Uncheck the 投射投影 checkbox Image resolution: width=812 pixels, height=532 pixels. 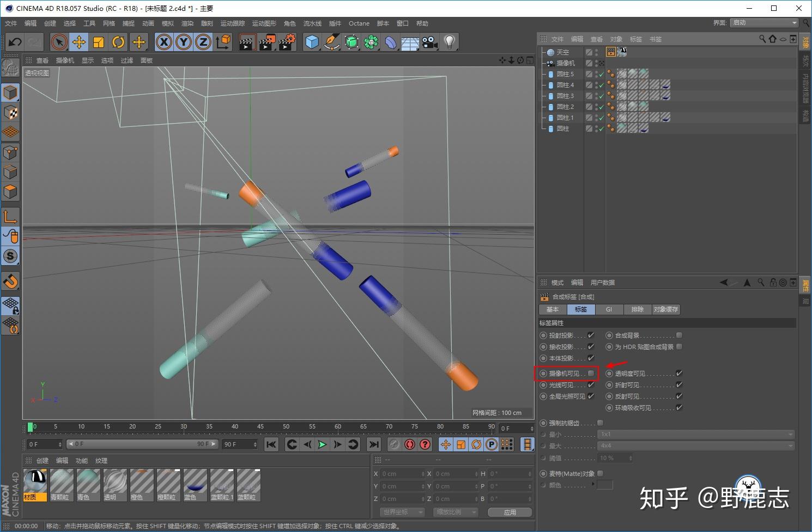[x=591, y=335]
